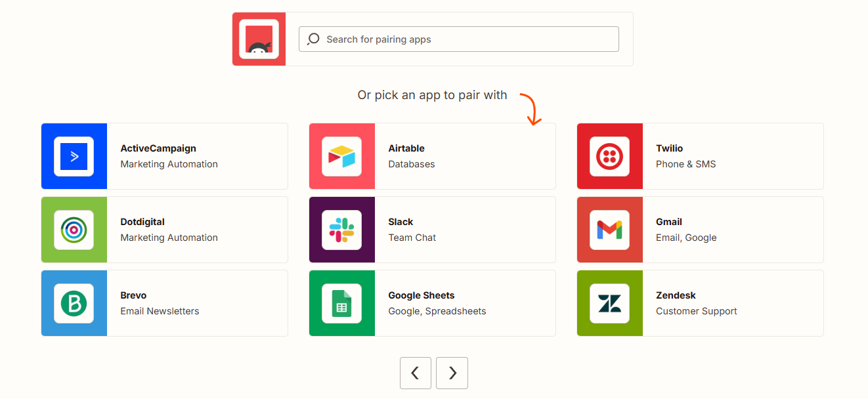Screen dimensions: 868x399
Task: Go to the previous page of apps
Action: tap(416, 373)
